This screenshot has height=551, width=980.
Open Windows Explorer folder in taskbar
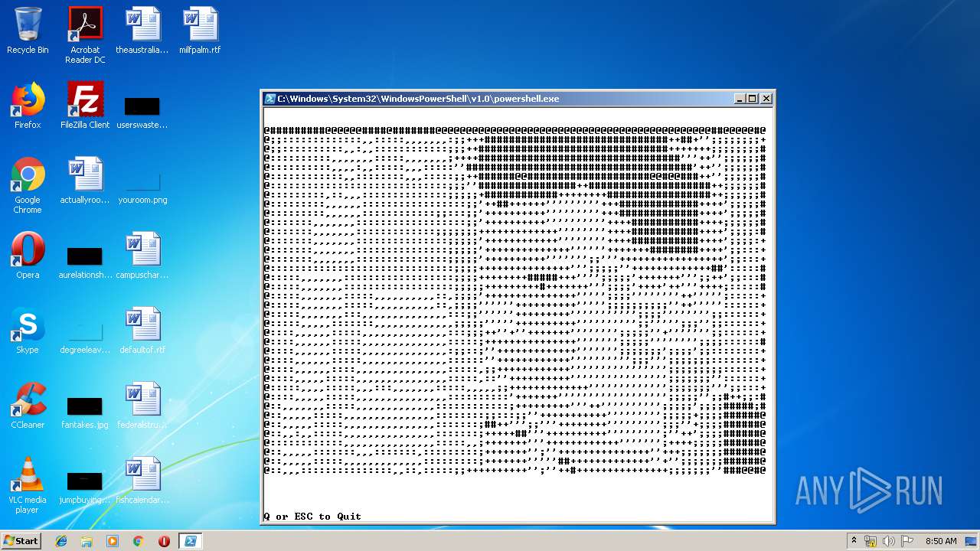(x=87, y=541)
